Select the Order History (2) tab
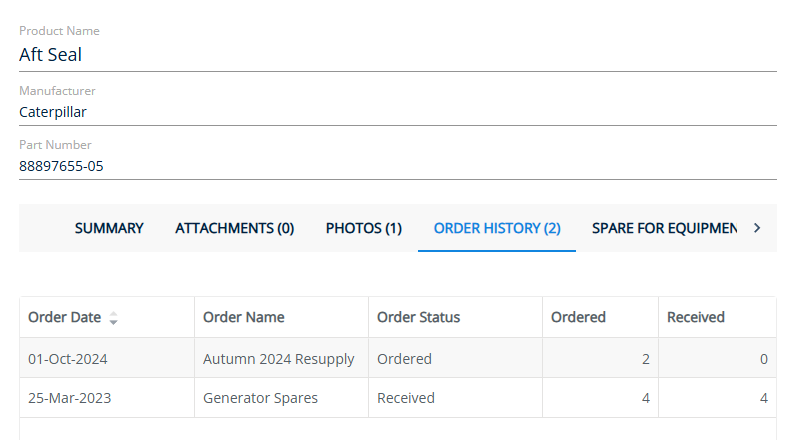This screenshot has height=440, width=789. pos(497,228)
